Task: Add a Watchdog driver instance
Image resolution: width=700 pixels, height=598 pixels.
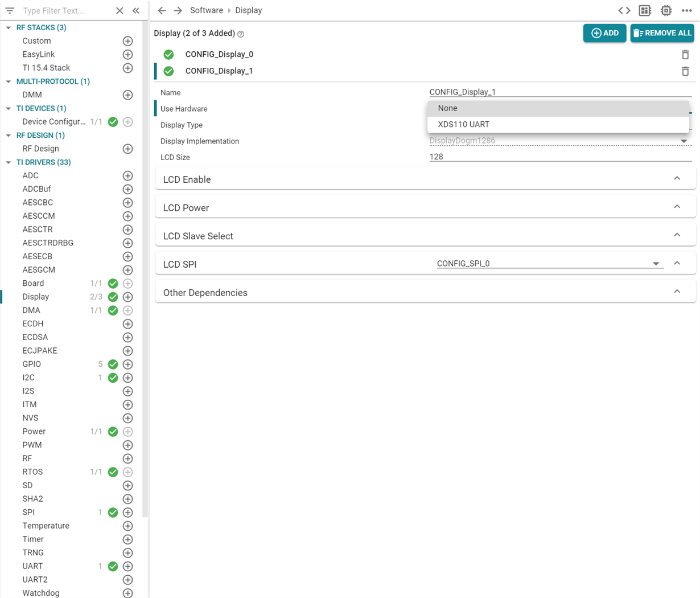Action: pos(127,593)
